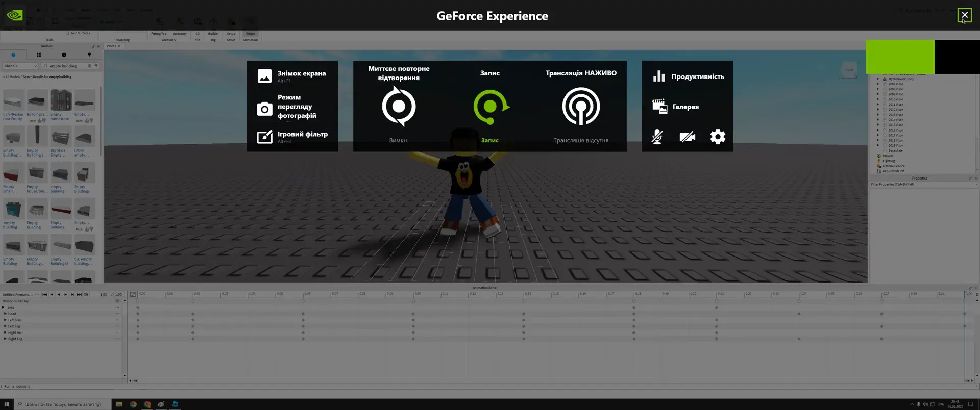This screenshot has width=980, height=410.
Task: Open the Models category dropdown in Toolbox
Action: 20,66
